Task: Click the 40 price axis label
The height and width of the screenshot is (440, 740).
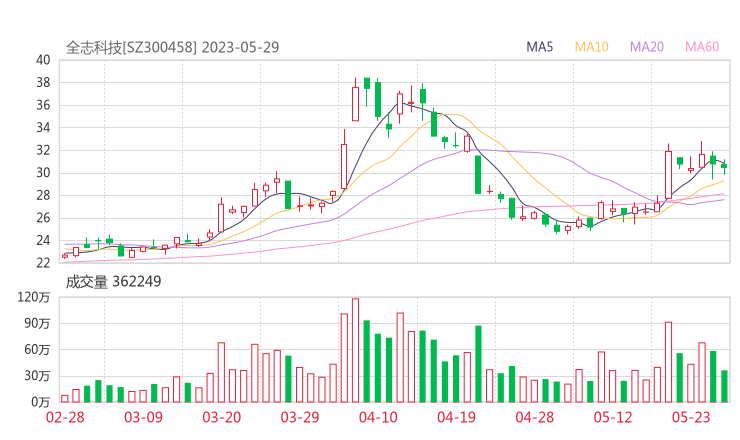Action: click(42, 60)
